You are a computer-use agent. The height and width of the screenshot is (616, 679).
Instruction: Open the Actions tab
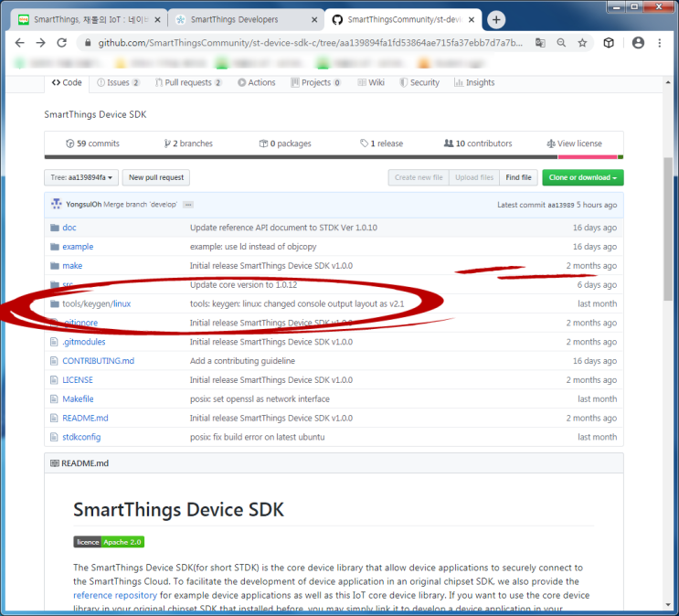coord(257,82)
